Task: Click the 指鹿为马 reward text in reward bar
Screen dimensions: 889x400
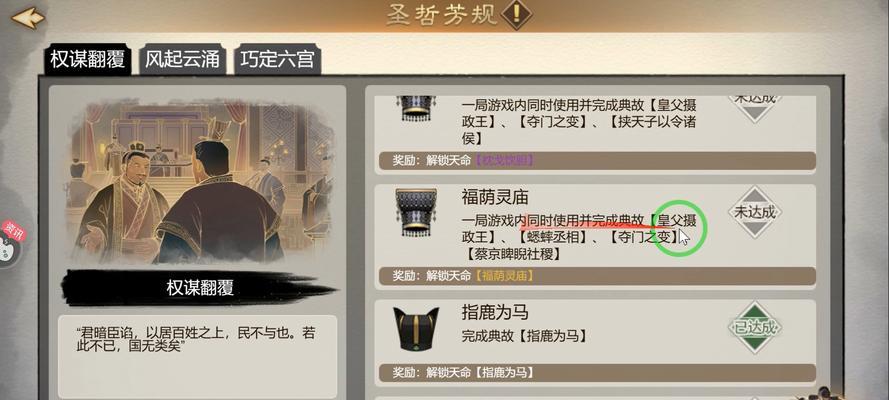Action: click(505, 373)
